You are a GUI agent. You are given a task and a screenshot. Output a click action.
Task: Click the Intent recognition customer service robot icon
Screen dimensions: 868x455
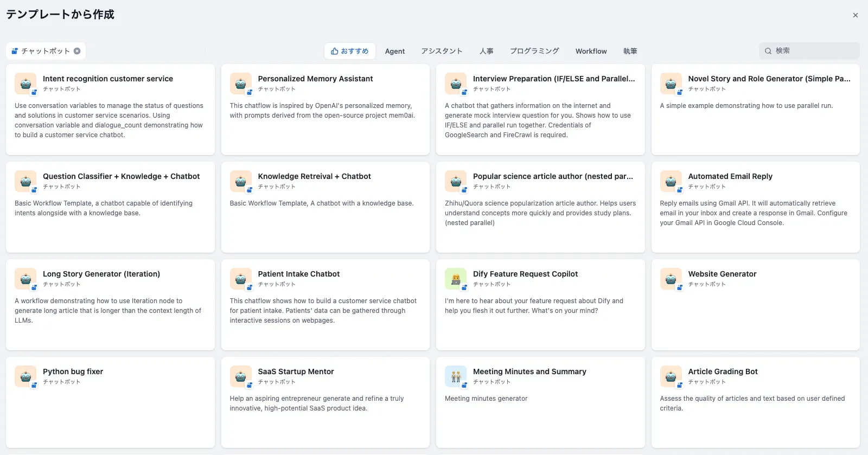click(x=25, y=84)
